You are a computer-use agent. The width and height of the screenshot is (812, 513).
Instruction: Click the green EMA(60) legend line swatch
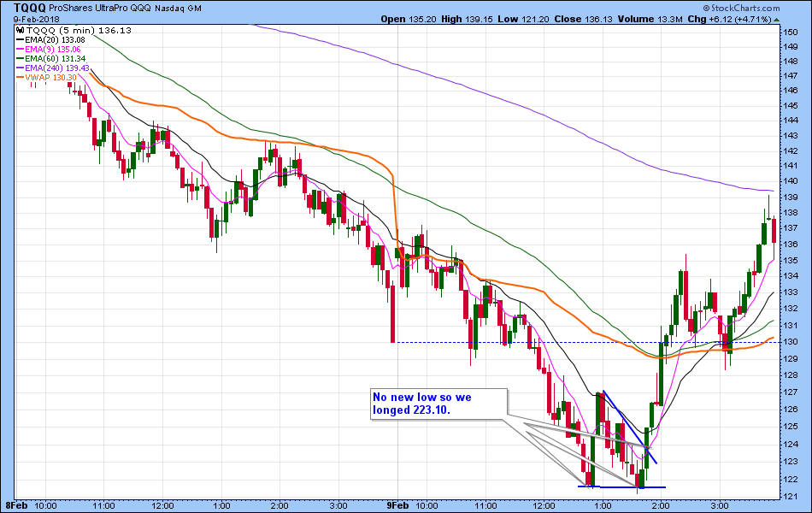point(21,59)
